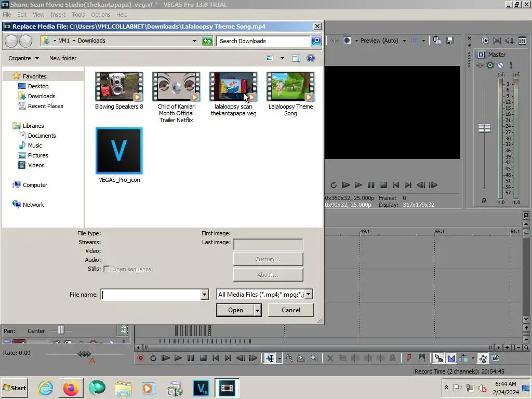Click the Overlays grid icon

(x=414, y=41)
